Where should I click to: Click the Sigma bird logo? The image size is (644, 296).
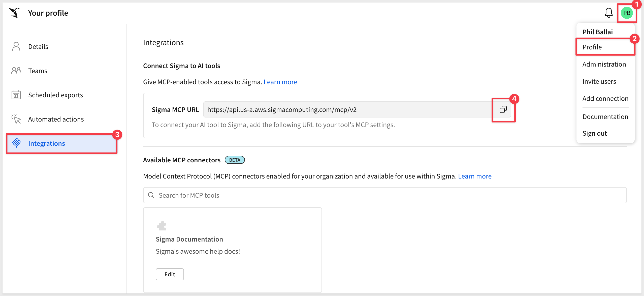[x=14, y=13]
